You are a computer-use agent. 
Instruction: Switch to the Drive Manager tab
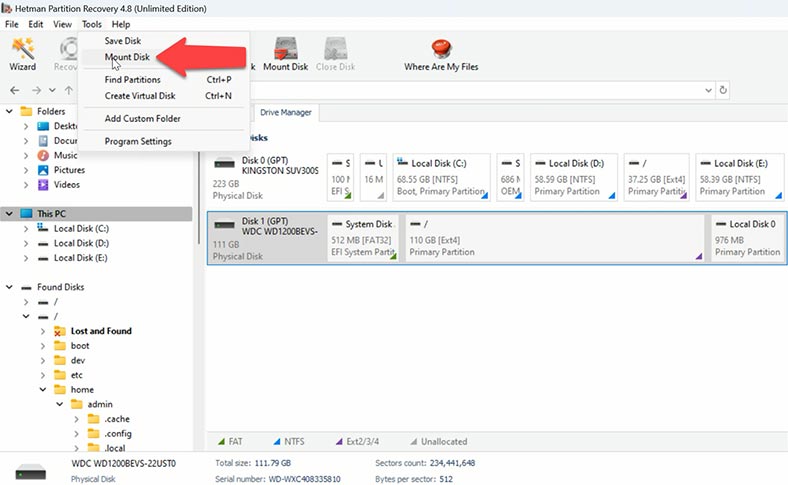pyautogui.click(x=285, y=113)
